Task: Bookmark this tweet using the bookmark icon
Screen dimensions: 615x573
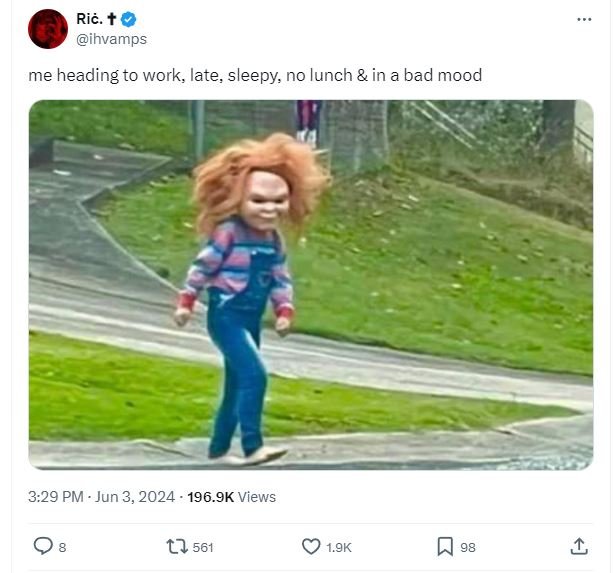Action: pyautogui.click(x=444, y=546)
